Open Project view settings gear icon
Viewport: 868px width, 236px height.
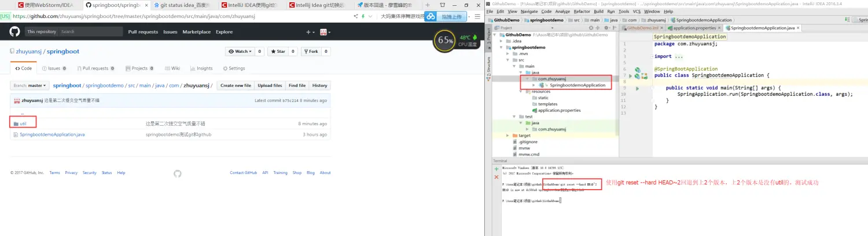[606, 28]
